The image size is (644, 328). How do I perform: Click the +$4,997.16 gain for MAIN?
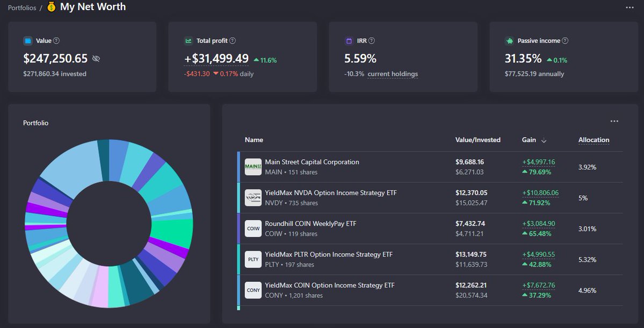click(x=538, y=162)
